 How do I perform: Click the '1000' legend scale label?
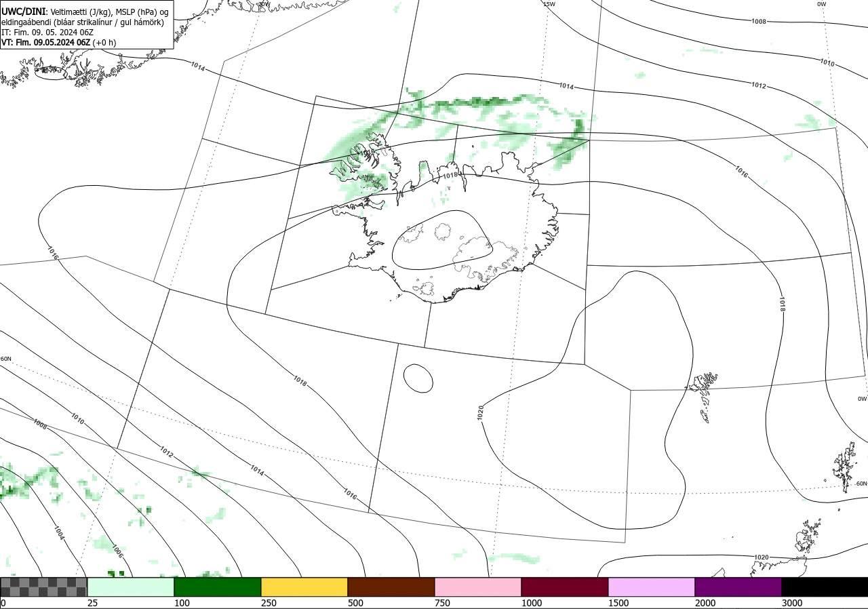point(532,603)
